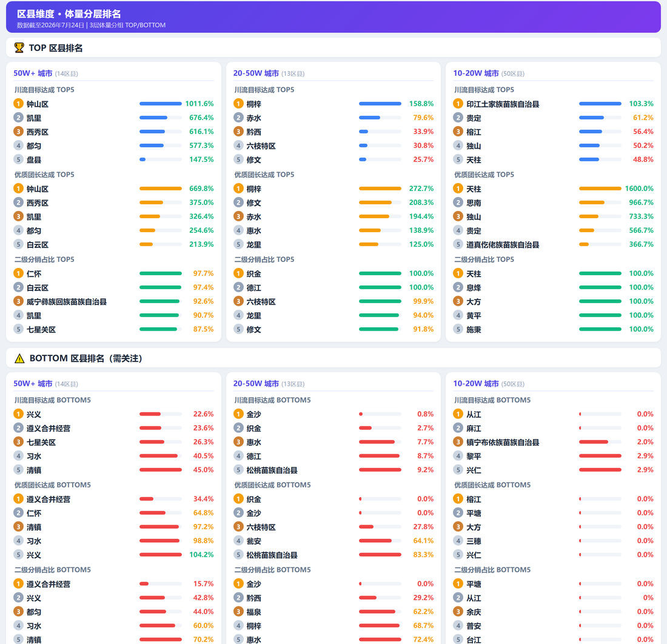Click the TOP 区县排名 heading
667x644 pixels.
[x=56, y=48]
